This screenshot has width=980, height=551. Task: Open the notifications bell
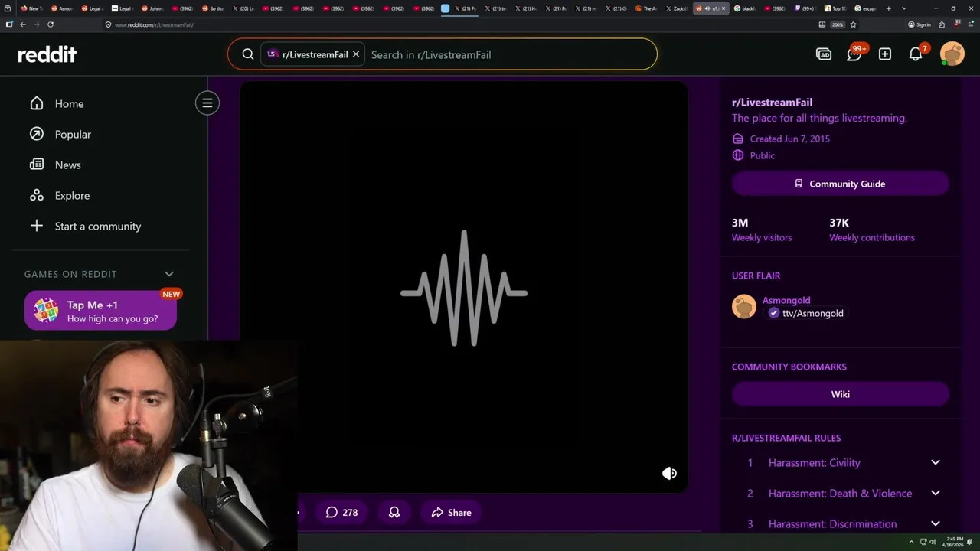coord(916,54)
